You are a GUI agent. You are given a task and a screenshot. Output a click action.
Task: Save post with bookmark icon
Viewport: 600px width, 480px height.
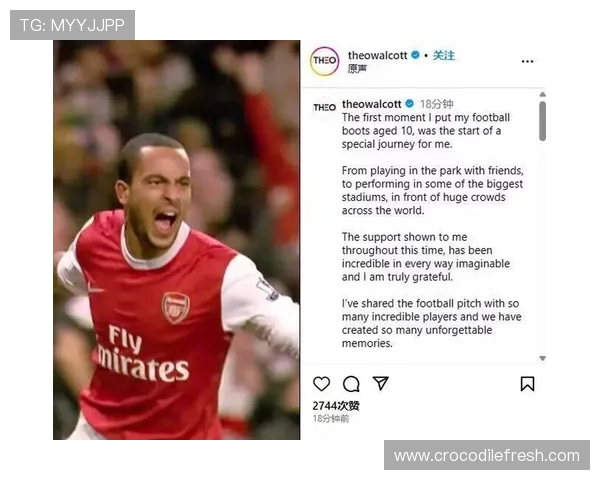click(527, 384)
